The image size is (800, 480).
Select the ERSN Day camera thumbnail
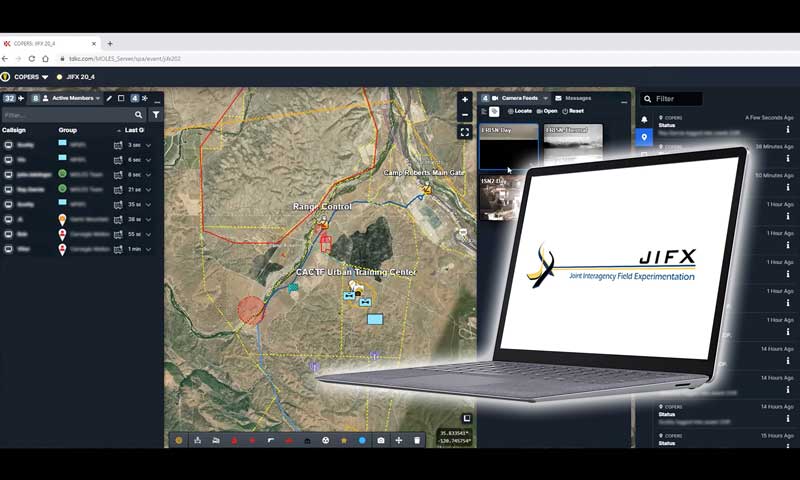(x=509, y=146)
